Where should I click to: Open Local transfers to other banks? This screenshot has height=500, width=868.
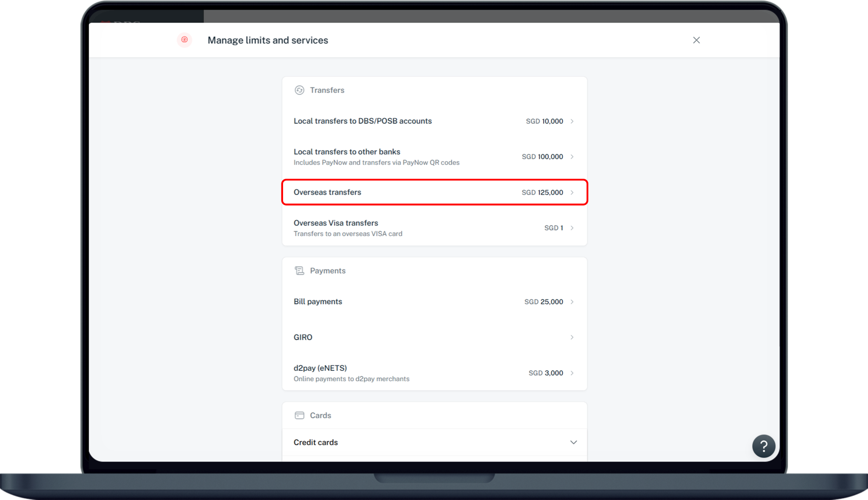[347, 152]
